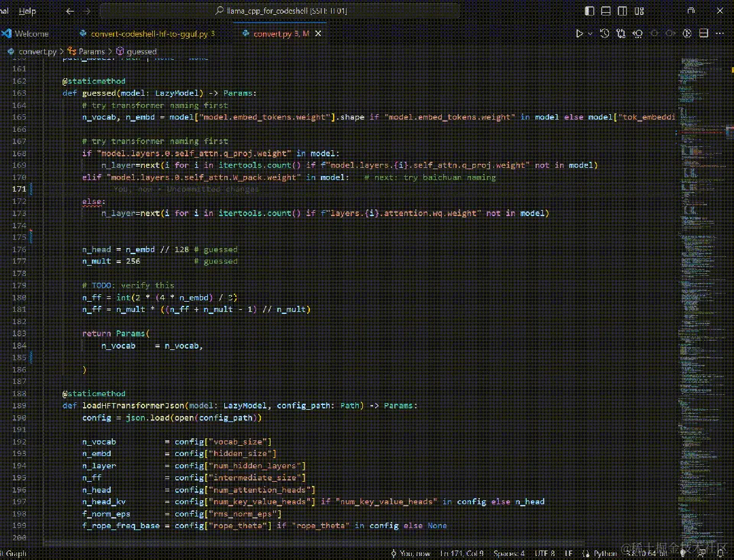Open the run options dropdown arrow
Viewport: 734px width, 560px height.
click(x=590, y=34)
